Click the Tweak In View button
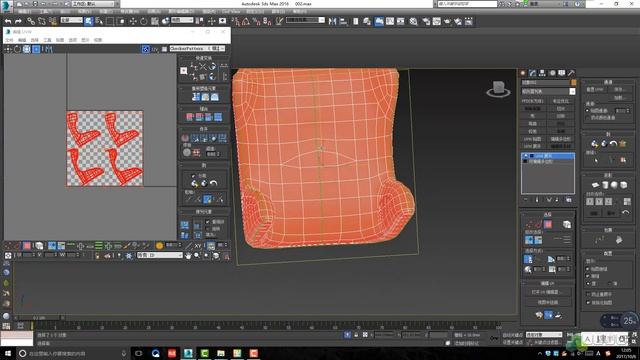640x360 pixels. click(x=547, y=302)
